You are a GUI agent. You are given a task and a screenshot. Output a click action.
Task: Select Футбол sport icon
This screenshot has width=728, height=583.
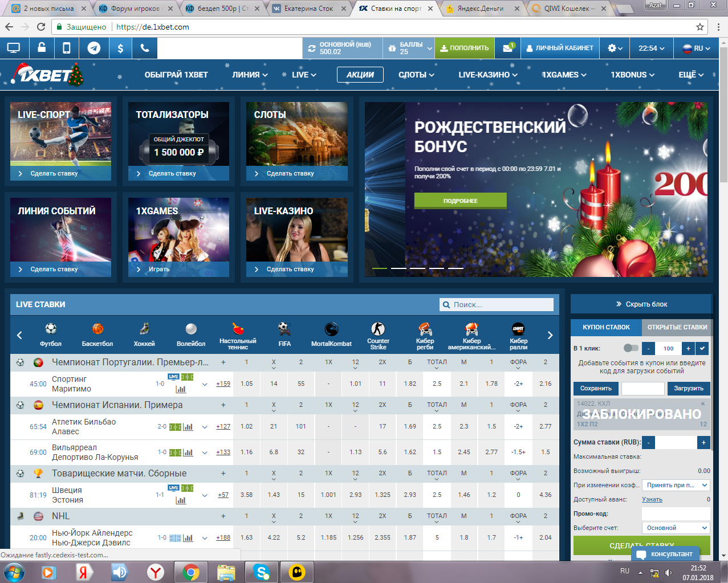tap(51, 334)
